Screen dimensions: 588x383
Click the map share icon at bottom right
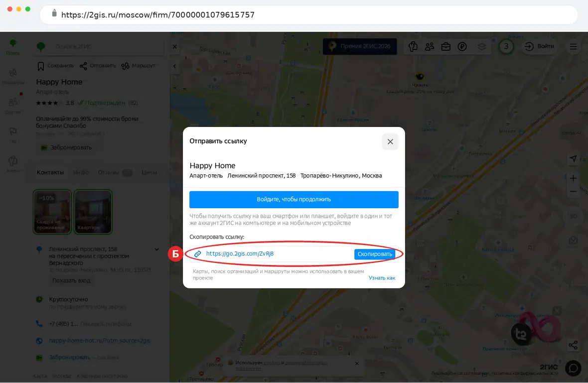(573, 345)
